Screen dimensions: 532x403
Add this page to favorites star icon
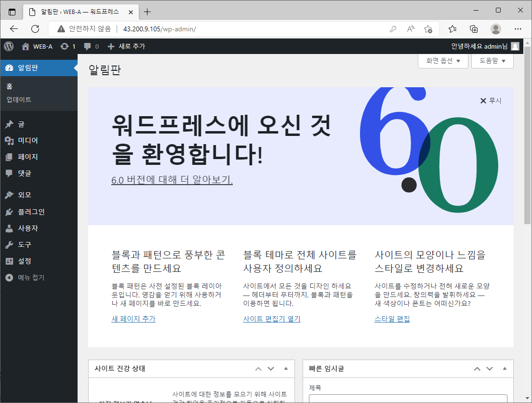coord(428,29)
